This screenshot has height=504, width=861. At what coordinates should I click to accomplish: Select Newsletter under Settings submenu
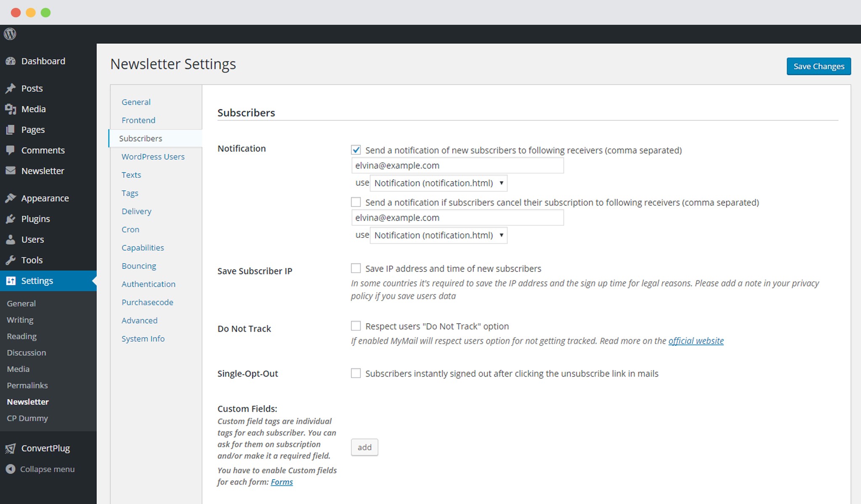28,402
